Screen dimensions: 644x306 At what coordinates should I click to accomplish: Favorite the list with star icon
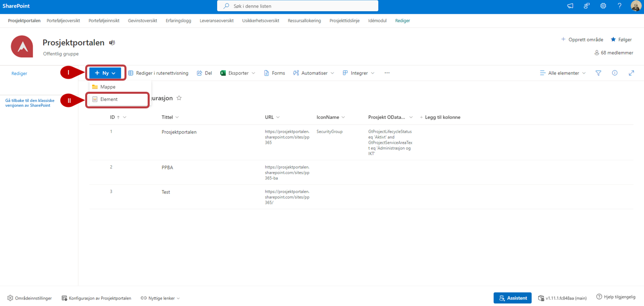[179, 98]
